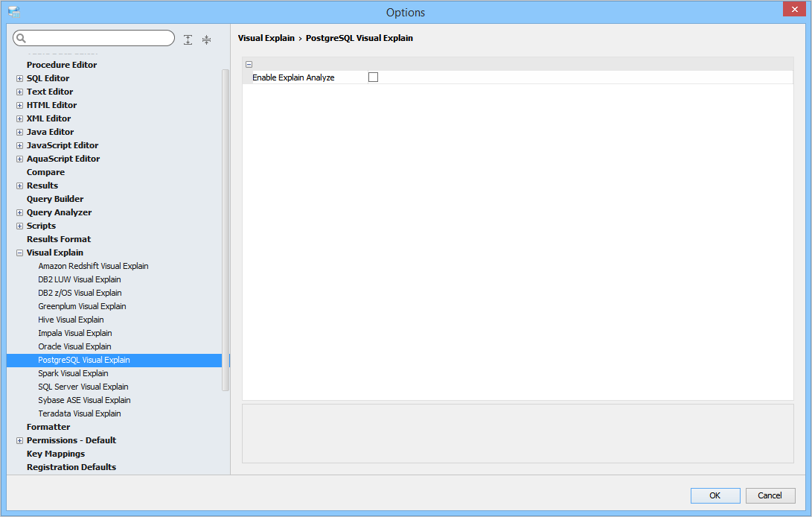The width and height of the screenshot is (812, 517).
Task: Close the Options dialog
Action: click(x=794, y=10)
